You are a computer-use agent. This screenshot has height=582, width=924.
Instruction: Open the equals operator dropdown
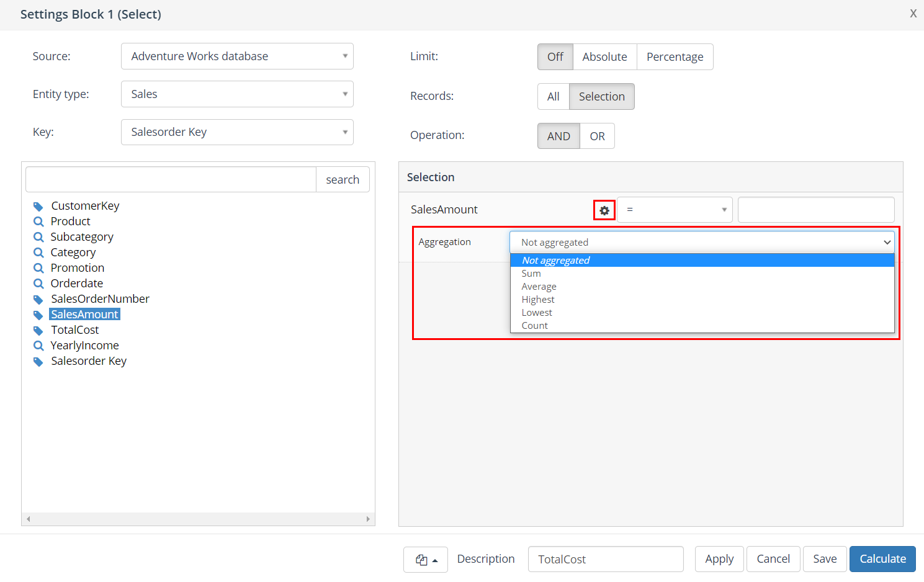[x=675, y=210]
